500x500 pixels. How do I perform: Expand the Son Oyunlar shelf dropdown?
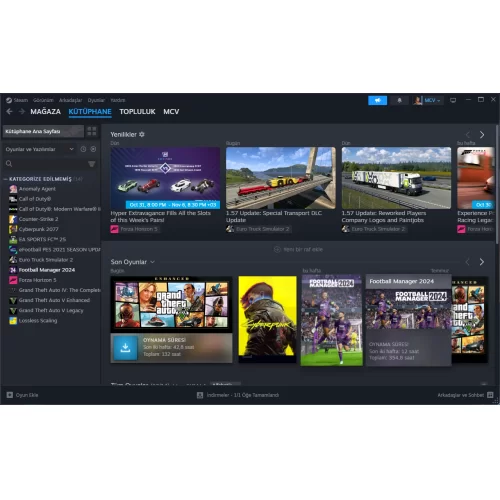[x=152, y=262]
